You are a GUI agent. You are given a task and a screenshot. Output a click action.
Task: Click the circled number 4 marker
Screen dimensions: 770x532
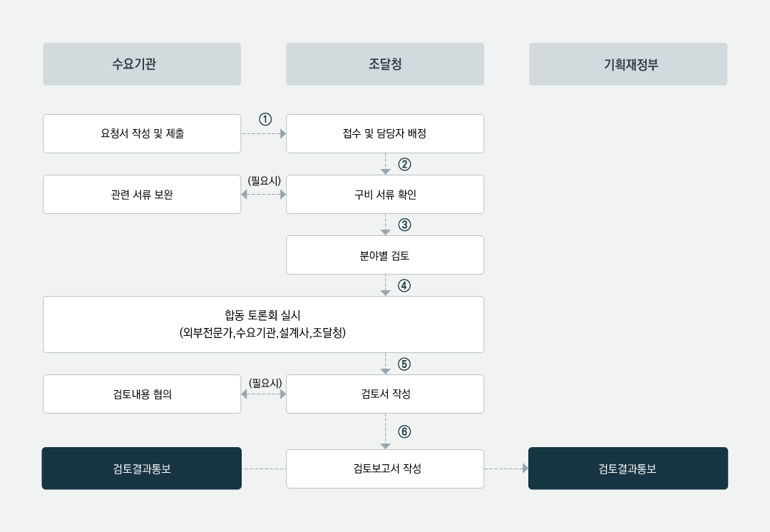tap(404, 286)
